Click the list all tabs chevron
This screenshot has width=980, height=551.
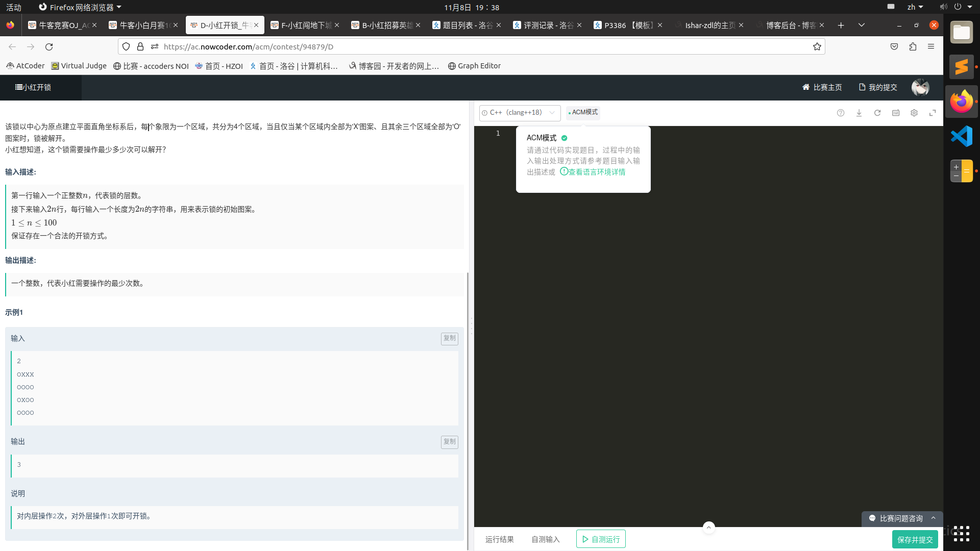point(862,25)
